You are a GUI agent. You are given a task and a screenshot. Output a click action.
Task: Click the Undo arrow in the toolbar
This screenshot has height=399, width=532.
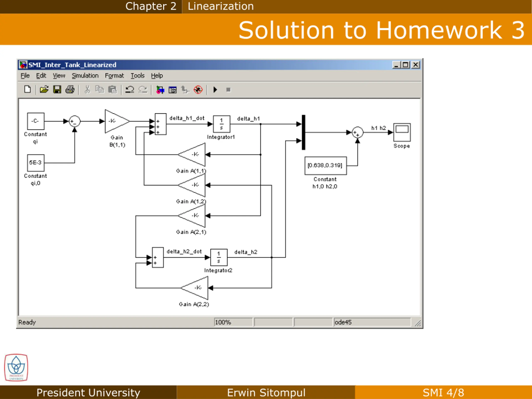click(130, 90)
